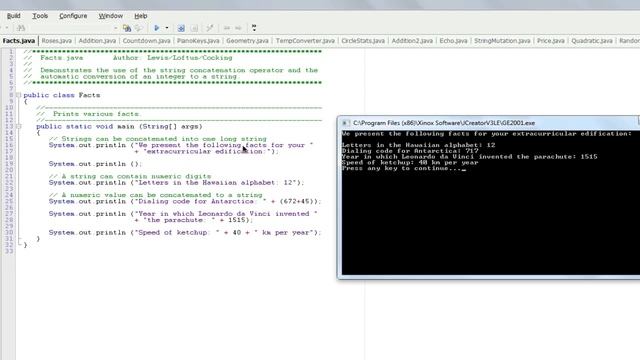The height and width of the screenshot is (360, 640).
Task: Click the 'the parachute: ' + 1515 line
Action: pyautogui.click(x=193, y=220)
